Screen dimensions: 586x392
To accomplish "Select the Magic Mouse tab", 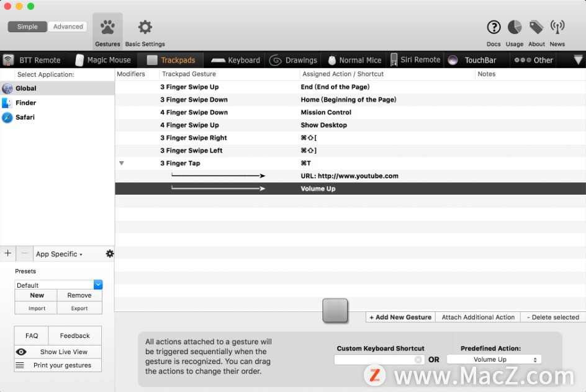I will 103,60.
